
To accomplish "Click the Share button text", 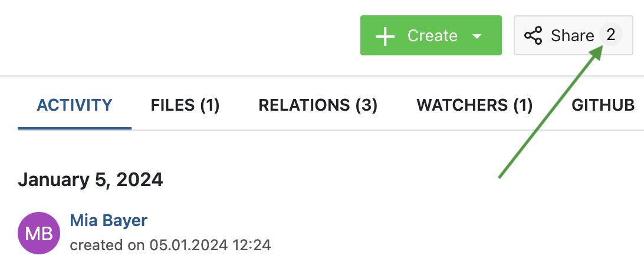I will (x=572, y=36).
